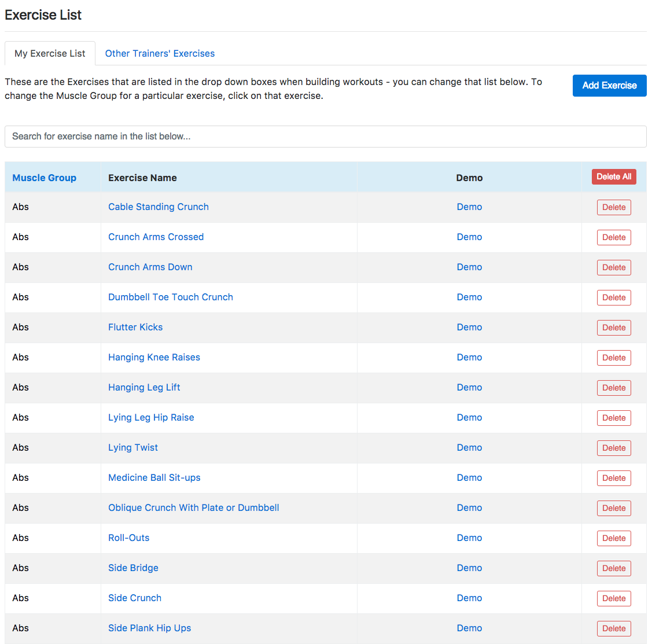View Demo for Medicine Ball Sit-ups

469,477
